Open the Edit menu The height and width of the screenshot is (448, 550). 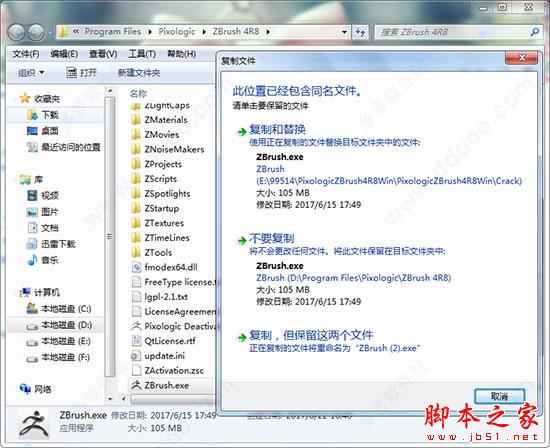point(64,54)
